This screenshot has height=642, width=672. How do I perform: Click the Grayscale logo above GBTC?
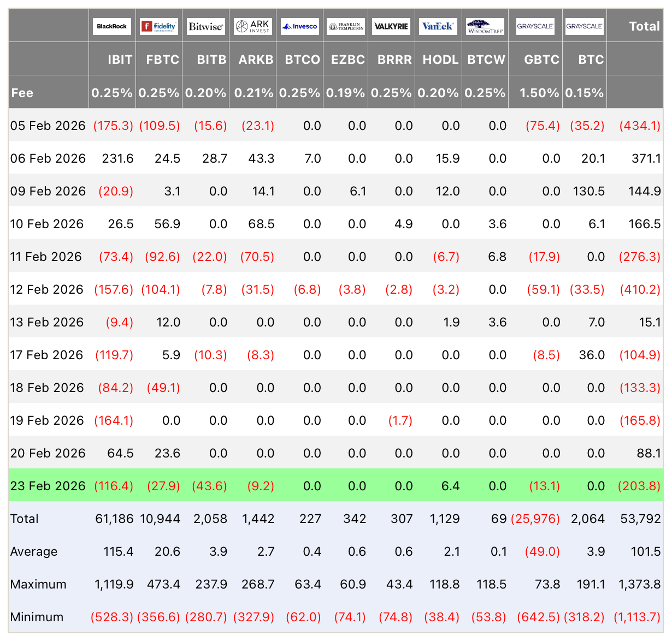[535, 26]
